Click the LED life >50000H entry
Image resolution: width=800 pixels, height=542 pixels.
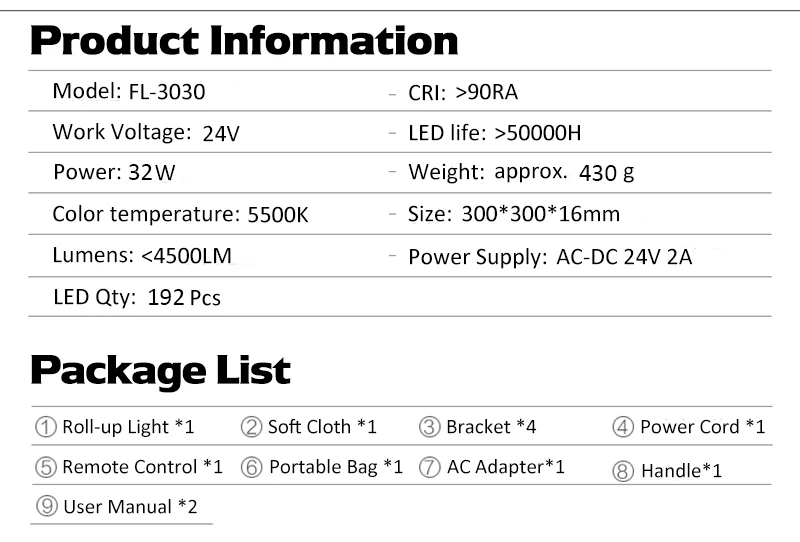494,133
